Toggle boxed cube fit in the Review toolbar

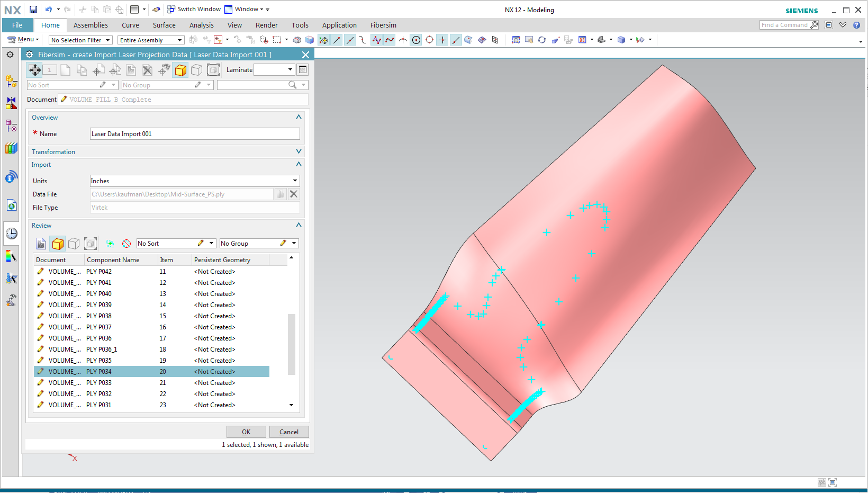[x=91, y=244]
